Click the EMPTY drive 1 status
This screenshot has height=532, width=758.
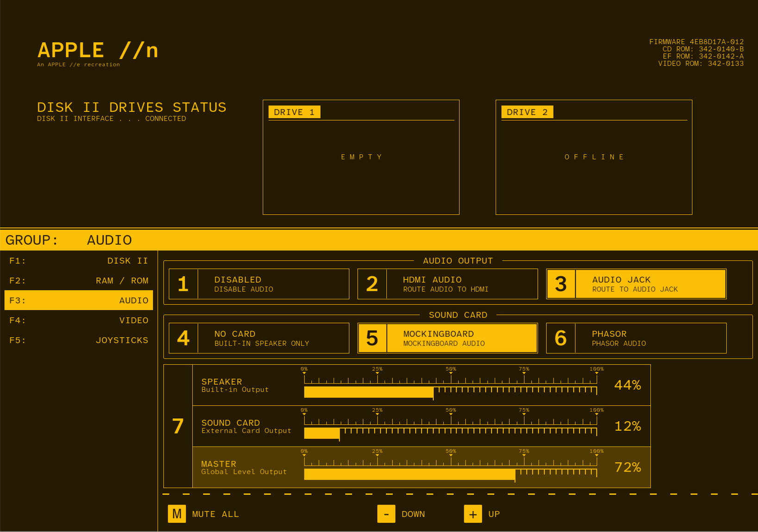[x=362, y=157]
